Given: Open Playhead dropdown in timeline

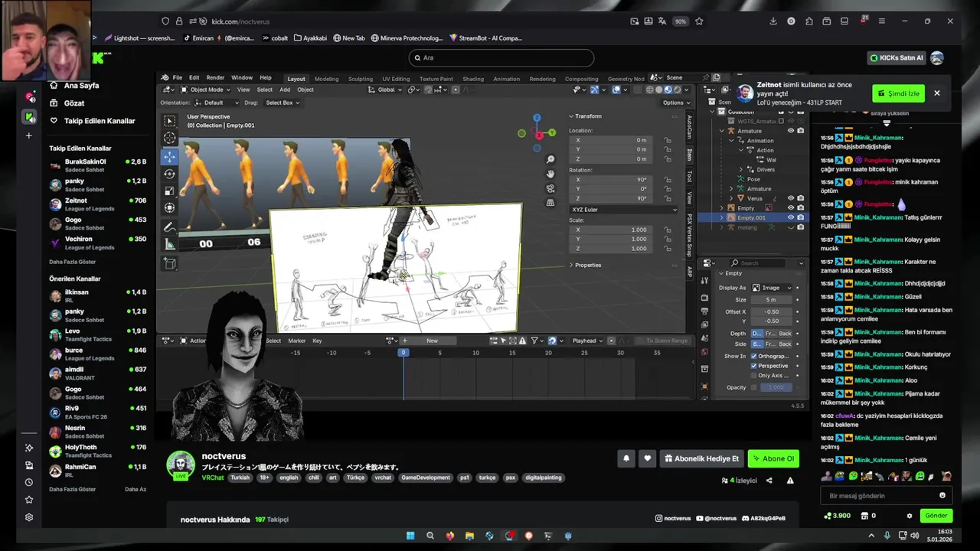Looking at the screenshot, I should click(x=588, y=341).
